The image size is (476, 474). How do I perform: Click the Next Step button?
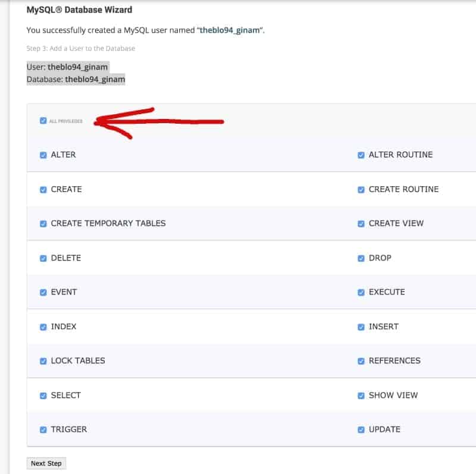pyautogui.click(x=46, y=463)
